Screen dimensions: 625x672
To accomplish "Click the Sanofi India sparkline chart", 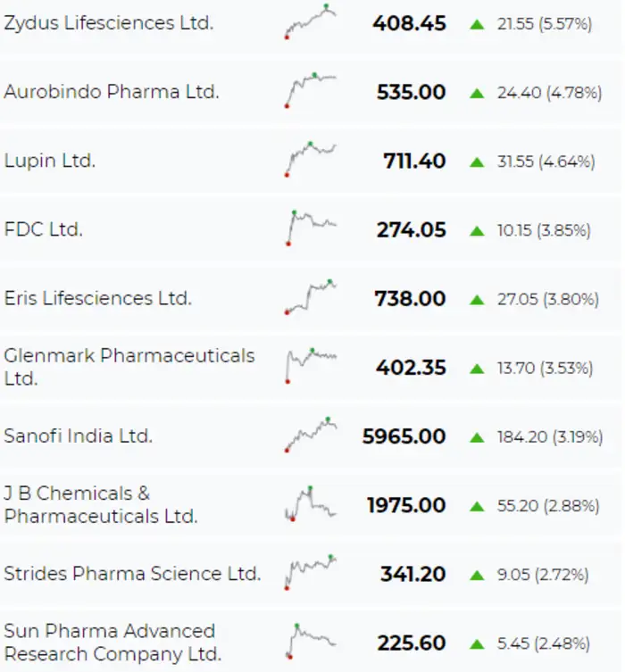I will pyautogui.click(x=311, y=434).
